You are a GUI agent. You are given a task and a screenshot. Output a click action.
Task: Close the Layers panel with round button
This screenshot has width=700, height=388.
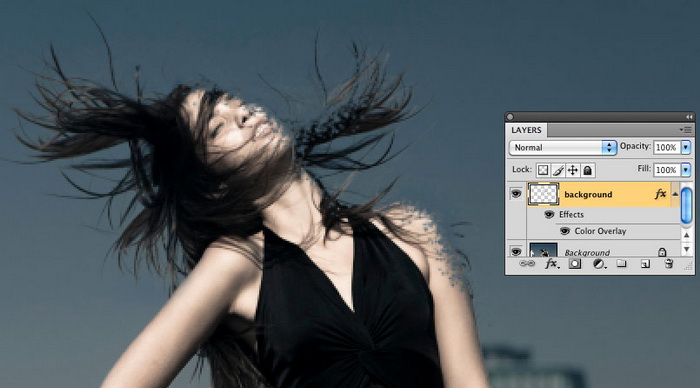[510, 117]
